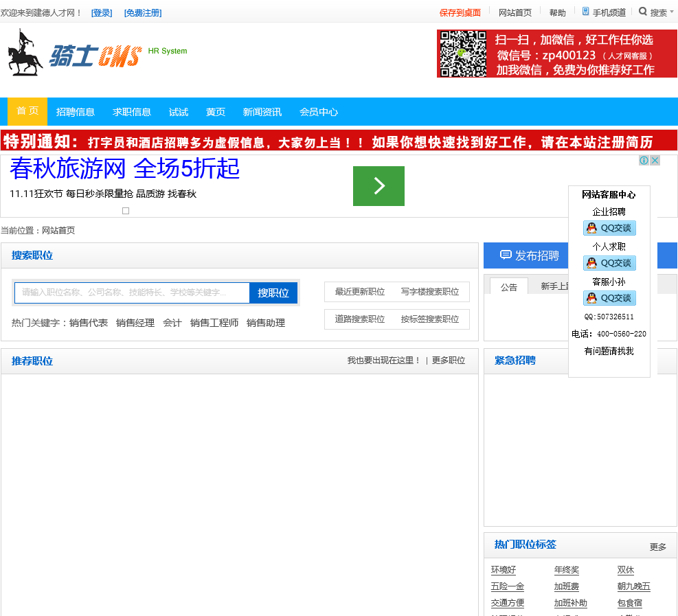The image size is (678, 616).
Task: Open QQ交谈 under 客服小孙
Action: click(609, 298)
